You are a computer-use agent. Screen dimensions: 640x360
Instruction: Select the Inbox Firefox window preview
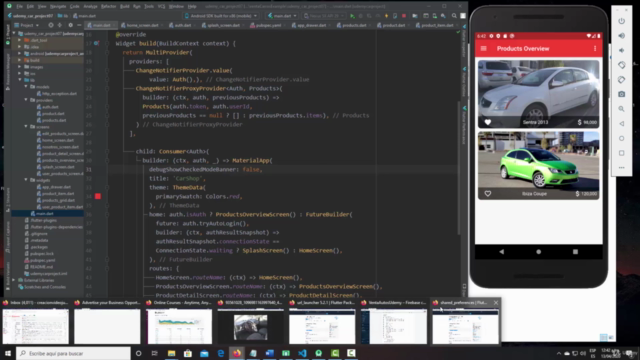click(36, 322)
